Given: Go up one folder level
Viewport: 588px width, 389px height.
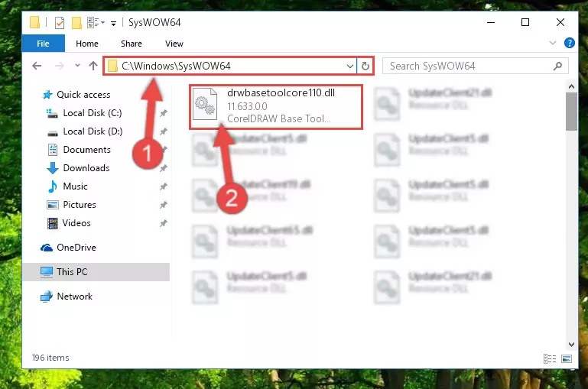Looking at the screenshot, I should (x=93, y=66).
